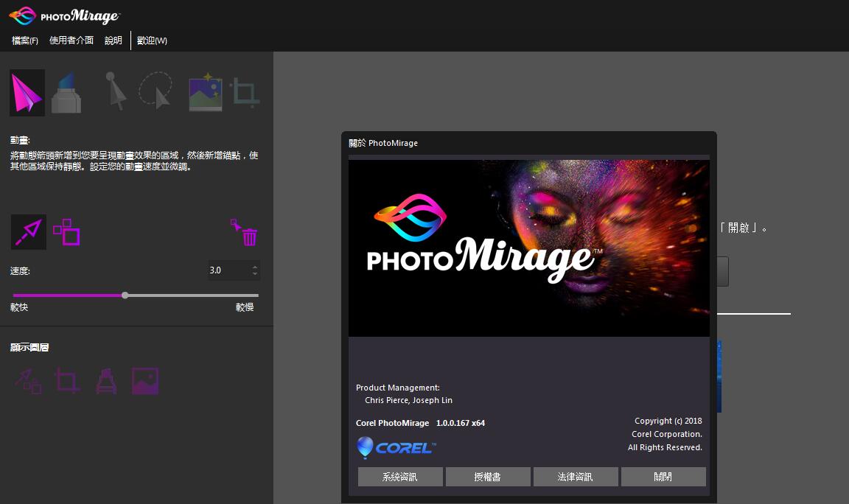Select the Mask marker tool
This screenshot has width=849, height=504.
coord(66,93)
